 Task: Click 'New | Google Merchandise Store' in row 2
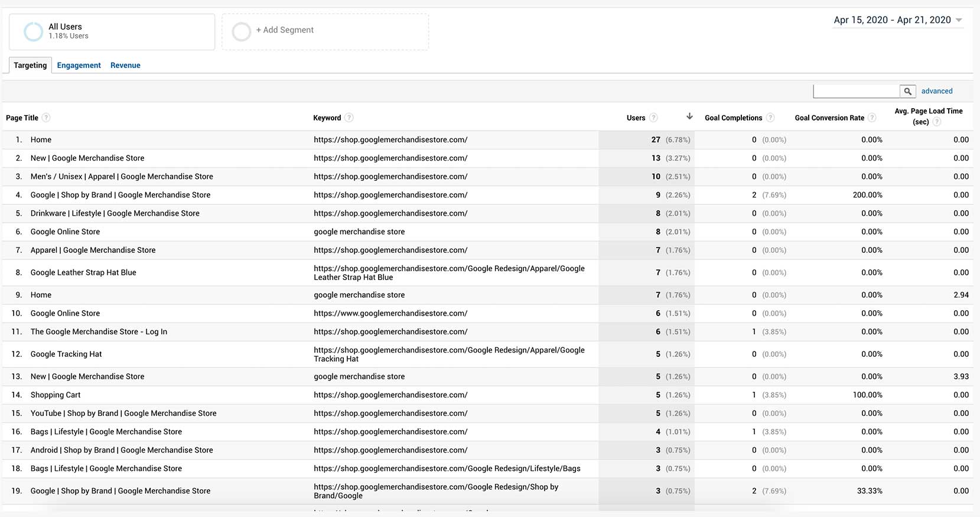[87, 158]
